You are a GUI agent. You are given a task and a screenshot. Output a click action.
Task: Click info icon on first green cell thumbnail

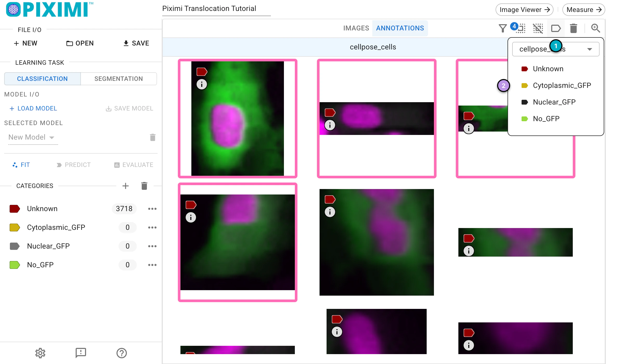coord(202,84)
